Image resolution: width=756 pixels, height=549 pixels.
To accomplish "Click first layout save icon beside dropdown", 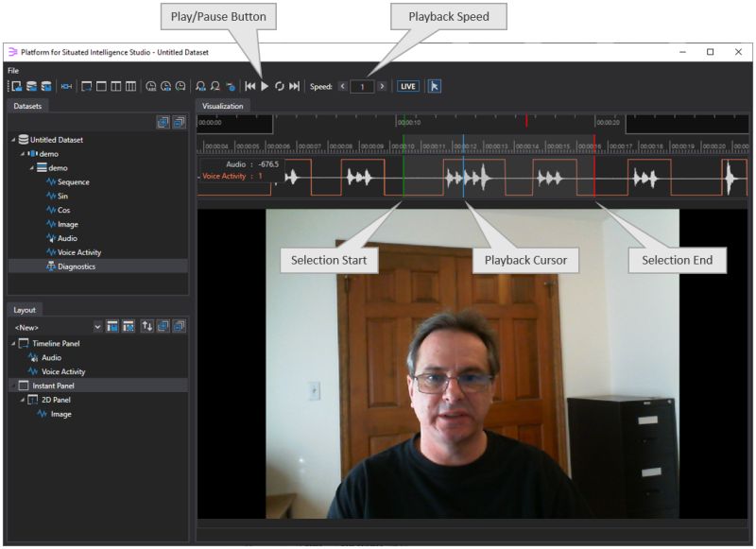I will 112,326.
